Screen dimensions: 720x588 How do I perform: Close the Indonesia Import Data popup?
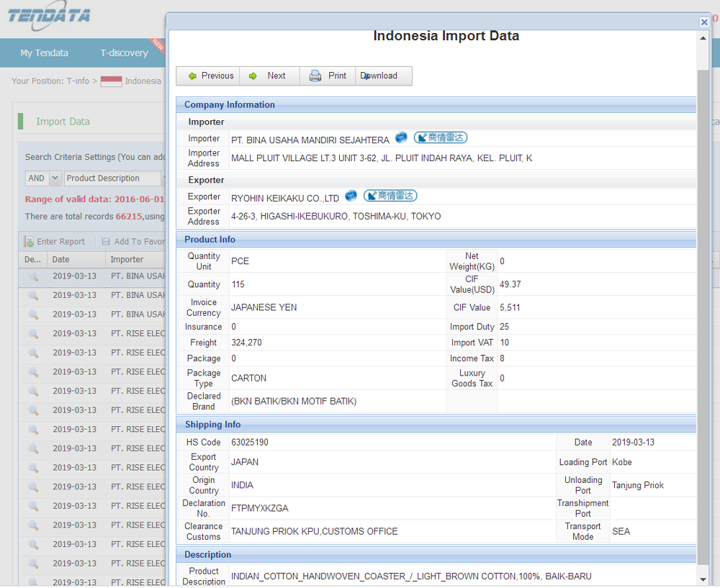click(704, 22)
